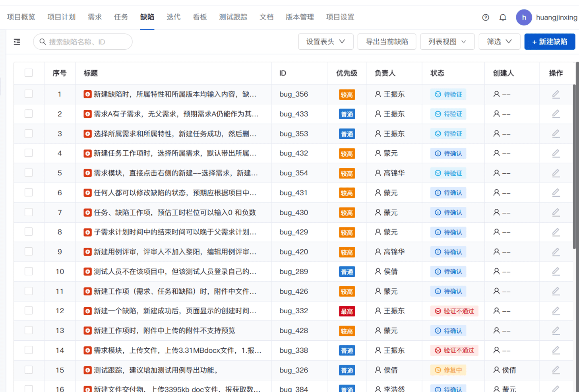Check the box for row 2 bug_433

pos(29,114)
